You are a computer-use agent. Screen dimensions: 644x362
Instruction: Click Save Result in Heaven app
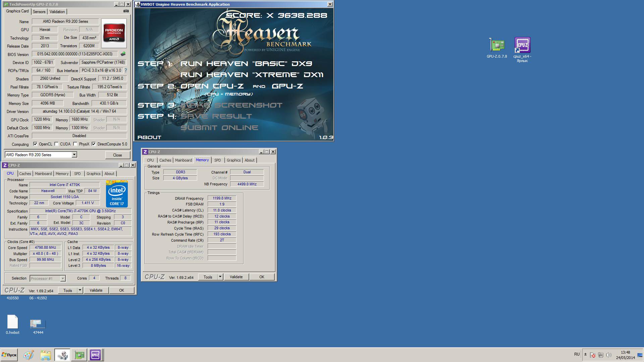point(216,116)
